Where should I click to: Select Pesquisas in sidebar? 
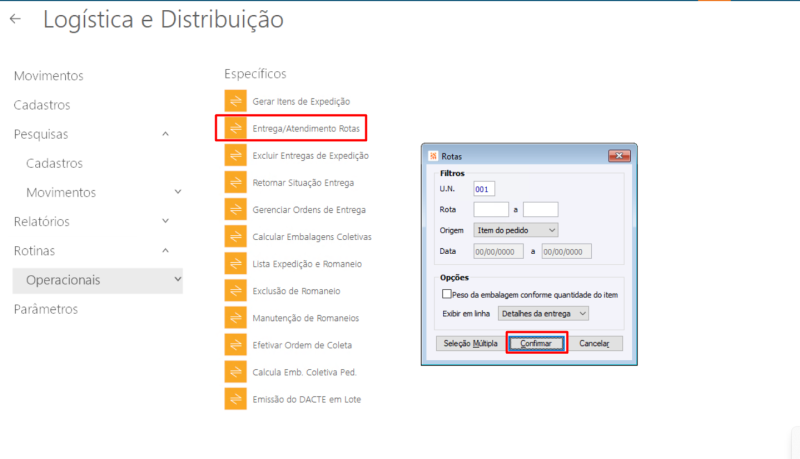pyautogui.click(x=41, y=134)
